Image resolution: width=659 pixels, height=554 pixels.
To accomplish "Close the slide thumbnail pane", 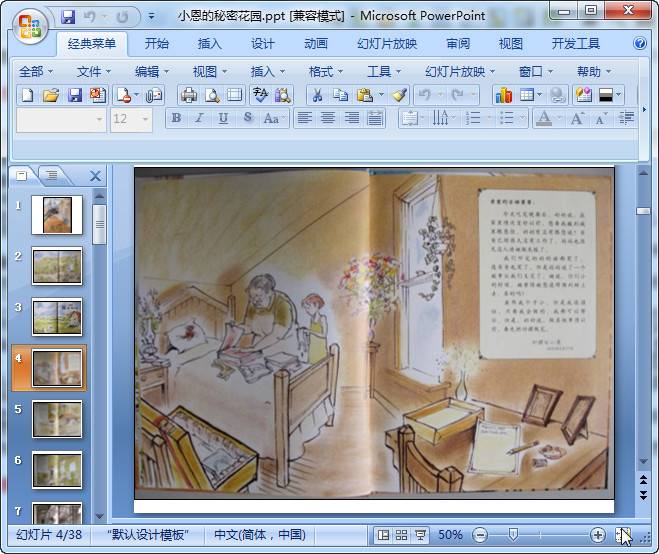I will point(95,176).
